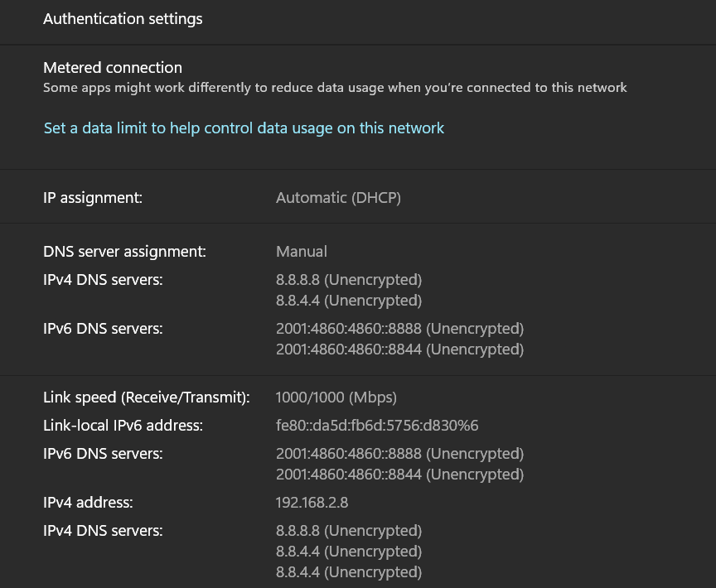Select the Automatic (DHCP) value
This screenshot has height=588, width=716.
coord(338,198)
